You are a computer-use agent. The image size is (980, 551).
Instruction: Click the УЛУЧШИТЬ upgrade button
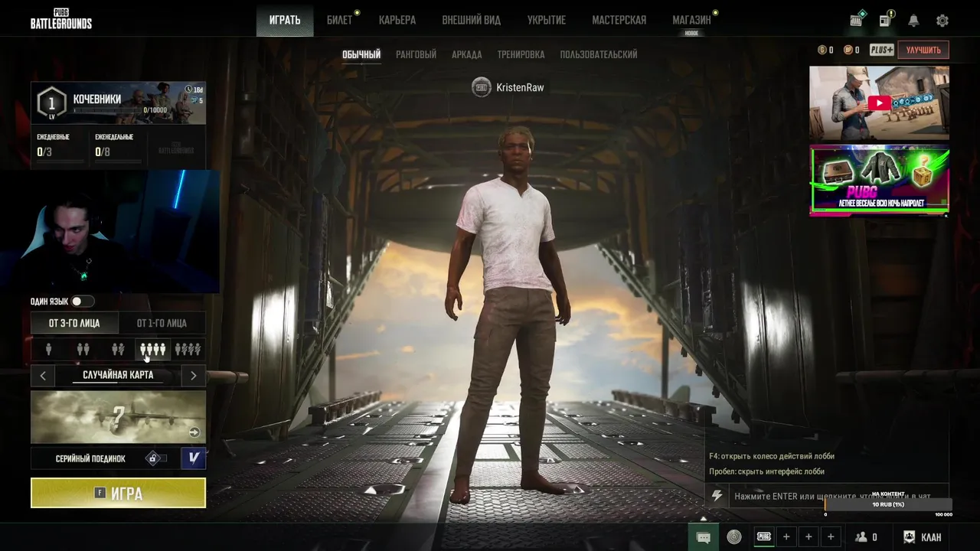coord(923,50)
